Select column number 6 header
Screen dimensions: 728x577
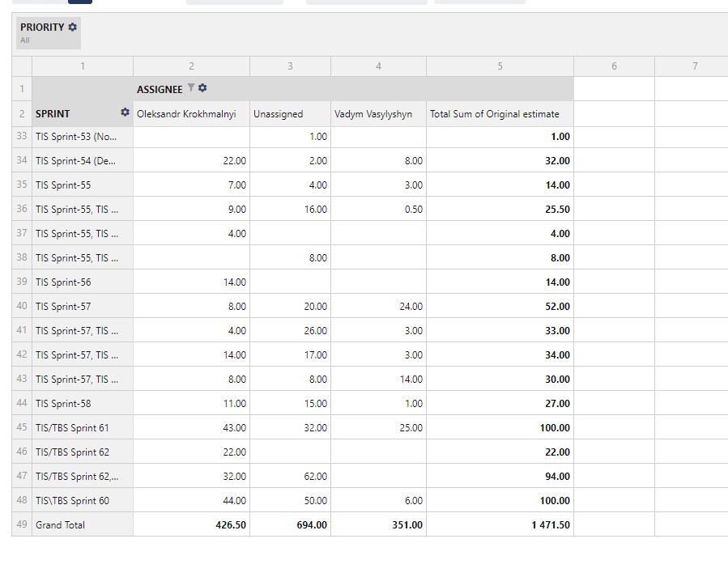click(615, 66)
